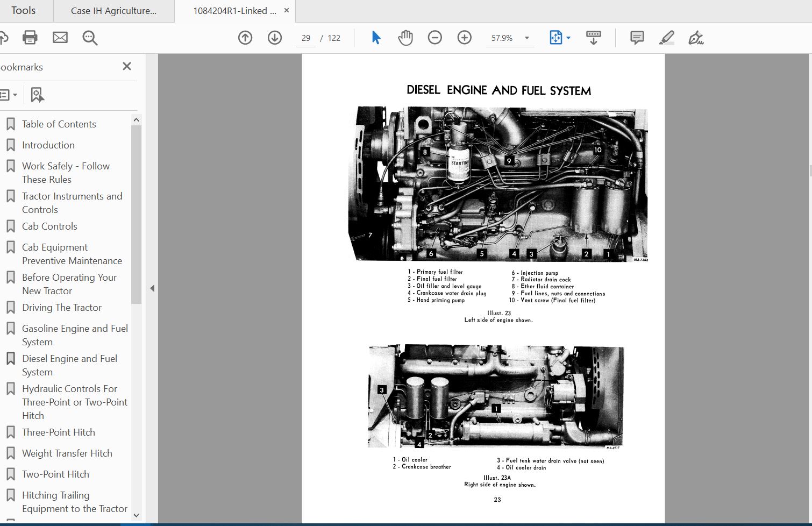Collapse the Bookmarks navigation pane
812x526 pixels.
(x=127, y=66)
